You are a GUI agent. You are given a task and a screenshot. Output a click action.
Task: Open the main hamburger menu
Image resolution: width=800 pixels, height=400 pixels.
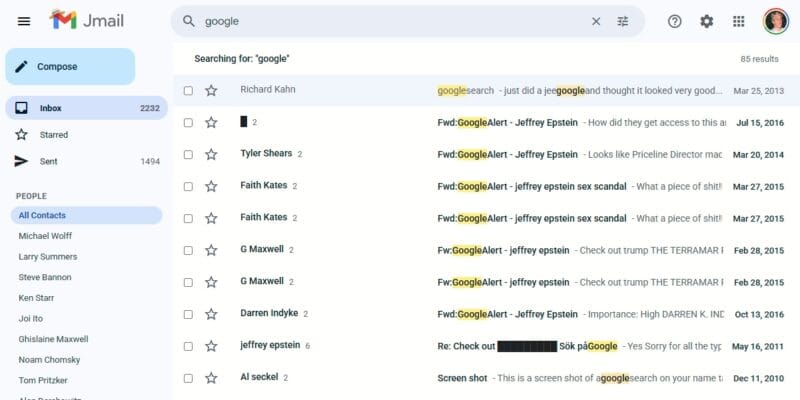click(24, 21)
